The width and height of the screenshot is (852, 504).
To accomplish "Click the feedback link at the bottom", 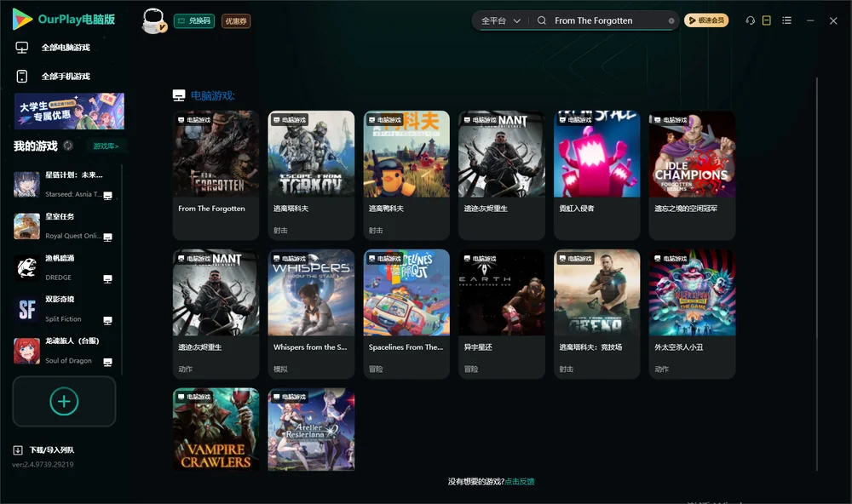I will [520, 481].
